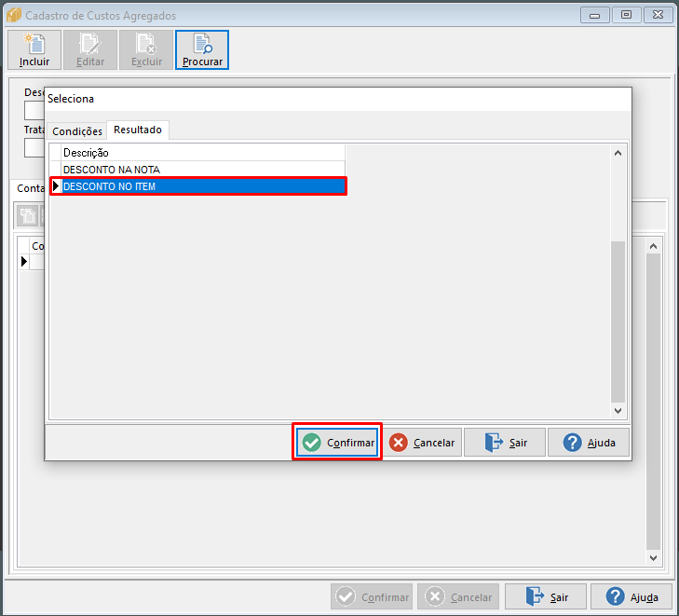The width and height of the screenshot is (679, 616).
Task: Click Sair in the main window footer
Action: (x=546, y=597)
